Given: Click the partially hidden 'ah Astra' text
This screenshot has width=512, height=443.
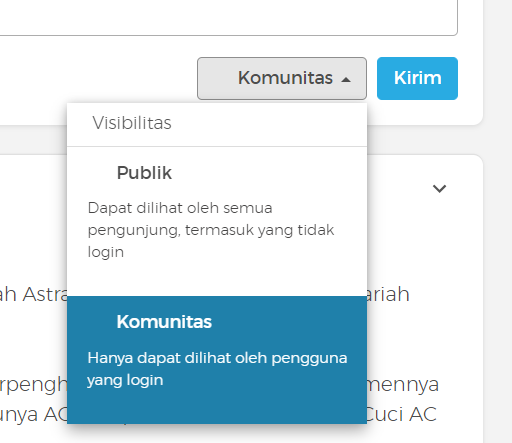Looking at the screenshot, I should pyautogui.click(x=33, y=295).
